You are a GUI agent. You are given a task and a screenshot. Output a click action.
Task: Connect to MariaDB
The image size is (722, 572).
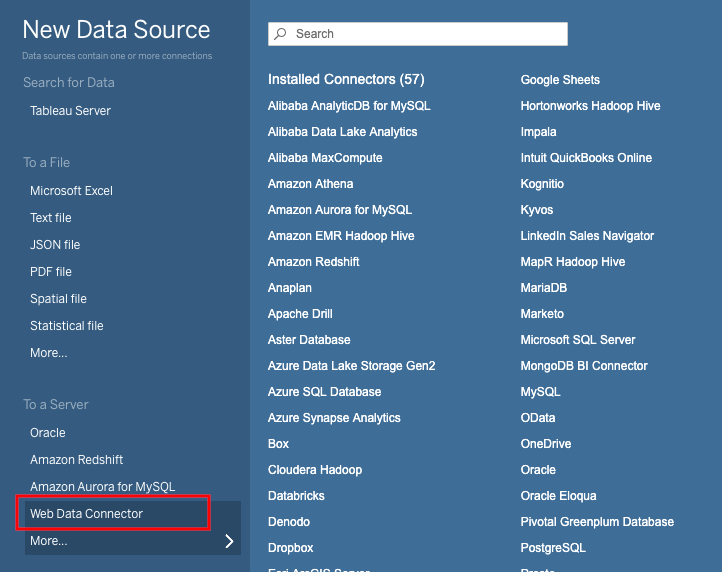click(x=543, y=288)
